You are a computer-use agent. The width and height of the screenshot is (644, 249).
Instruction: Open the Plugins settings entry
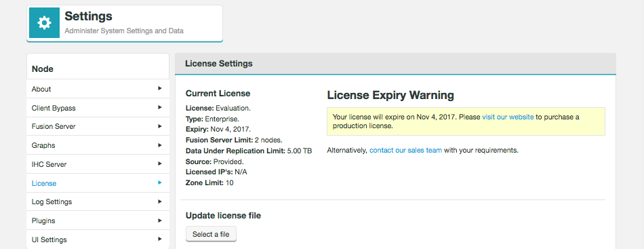98,221
